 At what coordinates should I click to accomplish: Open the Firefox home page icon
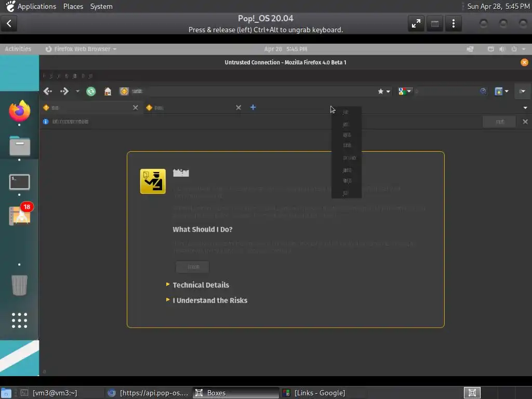click(108, 91)
